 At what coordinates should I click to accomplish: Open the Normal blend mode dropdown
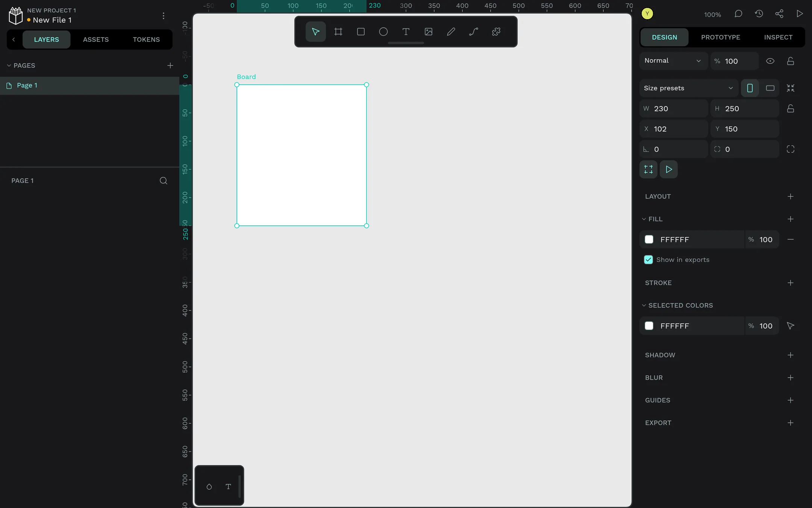pos(673,61)
